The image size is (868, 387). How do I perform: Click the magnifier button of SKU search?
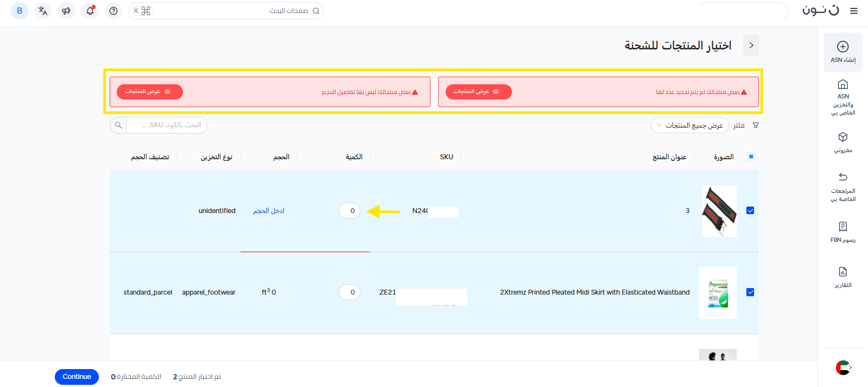[x=118, y=125]
